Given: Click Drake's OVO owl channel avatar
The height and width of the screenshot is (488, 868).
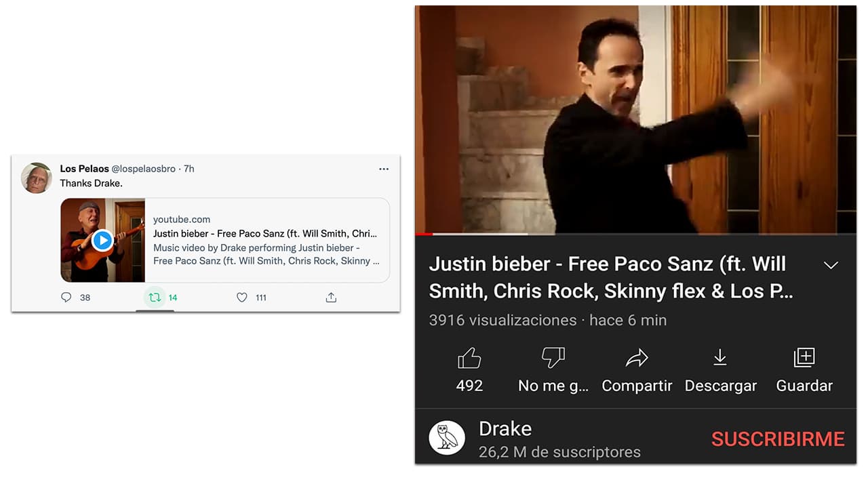Looking at the screenshot, I should tap(447, 438).
